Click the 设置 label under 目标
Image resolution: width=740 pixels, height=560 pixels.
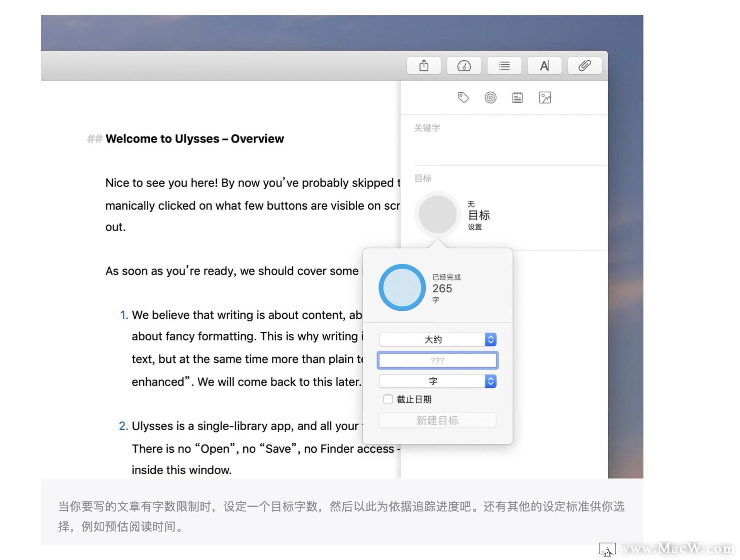475,227
